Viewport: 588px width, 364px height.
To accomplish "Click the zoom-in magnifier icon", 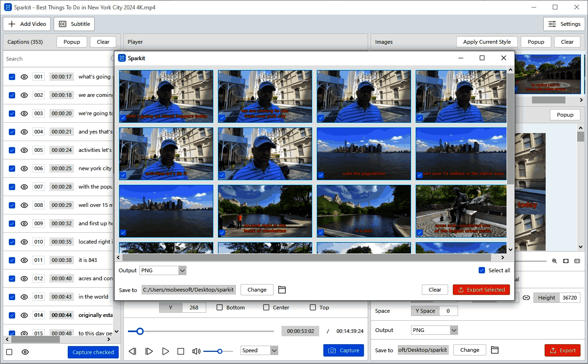I will [x=554, y=261].
